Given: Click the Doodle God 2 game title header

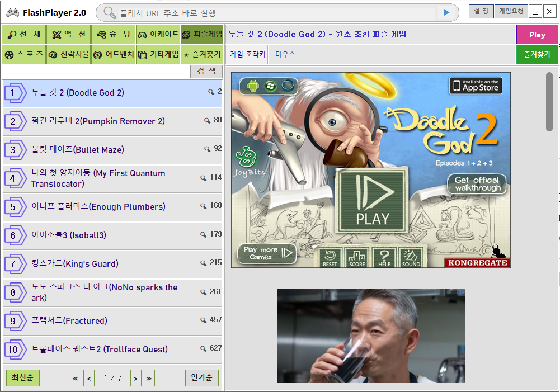Looking at the screenshot, I should [x=317, y=34].
